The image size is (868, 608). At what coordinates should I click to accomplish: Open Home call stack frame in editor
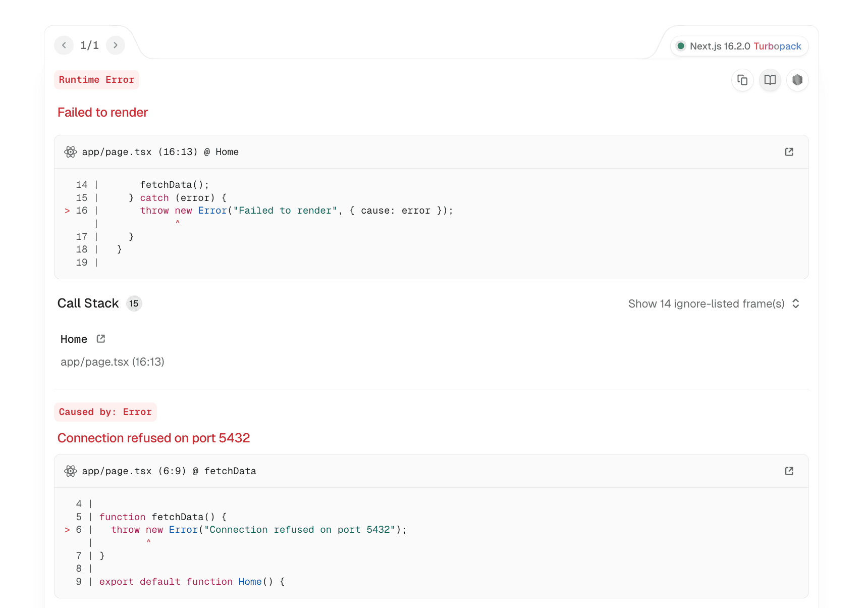coord(101,339)
